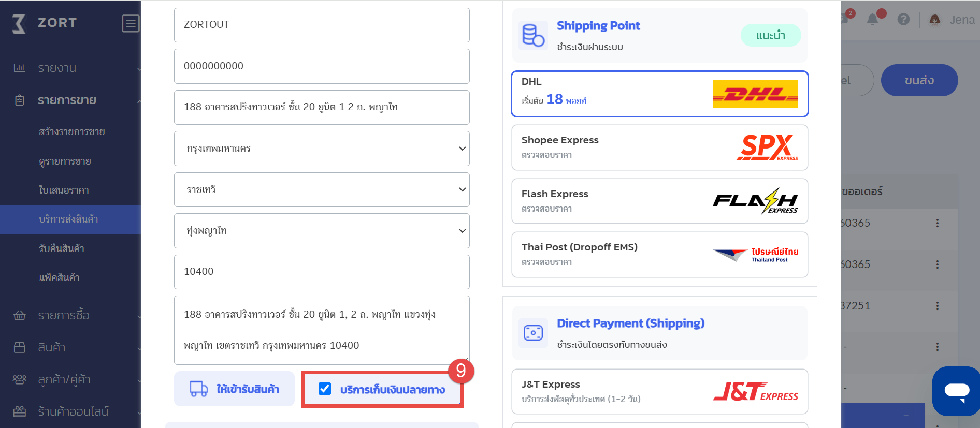Click the ZORTOUT name input field
Image resolution: width=980 pixels, height=428 pixels.
point(322,25)
